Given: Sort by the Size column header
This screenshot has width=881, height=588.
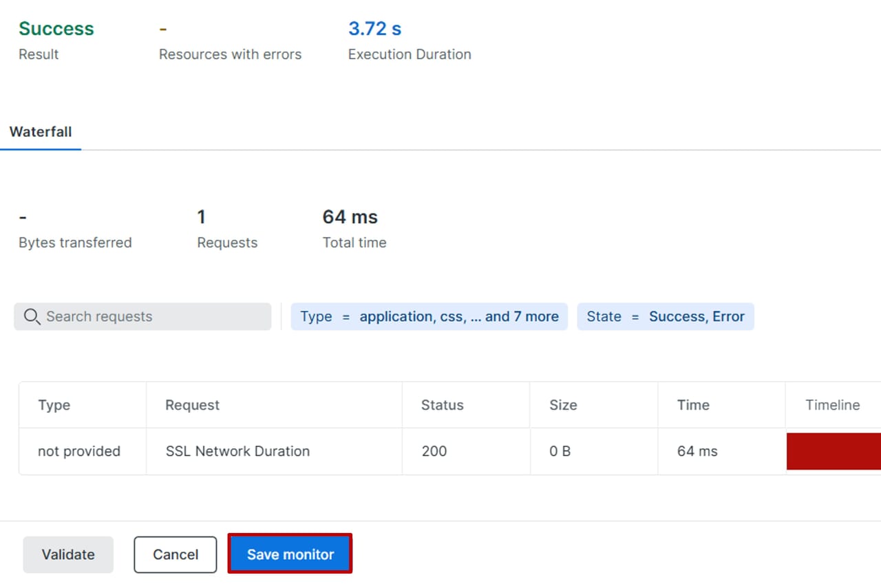Looking at the screenshot, I should click(562, 405).
